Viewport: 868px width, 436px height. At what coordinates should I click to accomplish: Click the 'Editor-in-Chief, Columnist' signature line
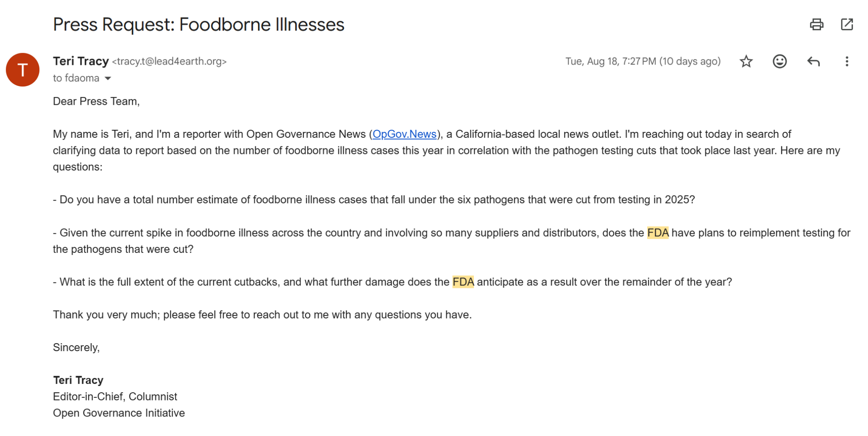pos(115,397)
